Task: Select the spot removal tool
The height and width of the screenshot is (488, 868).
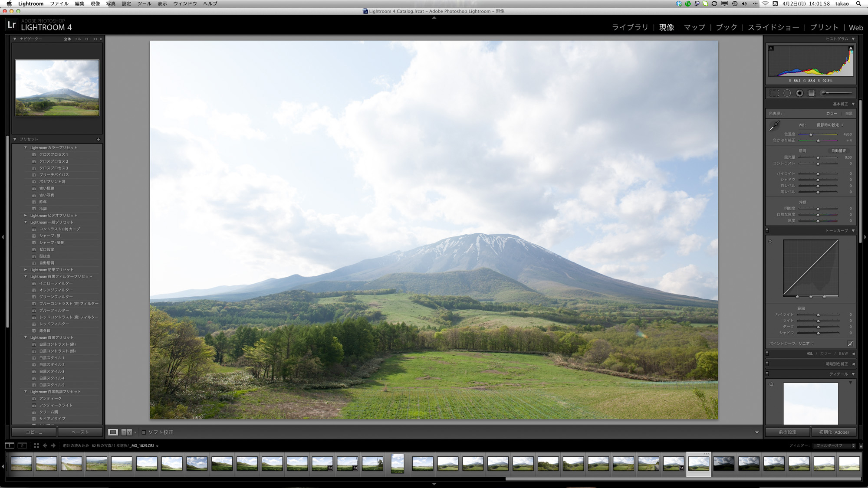Action: [787, 93]
